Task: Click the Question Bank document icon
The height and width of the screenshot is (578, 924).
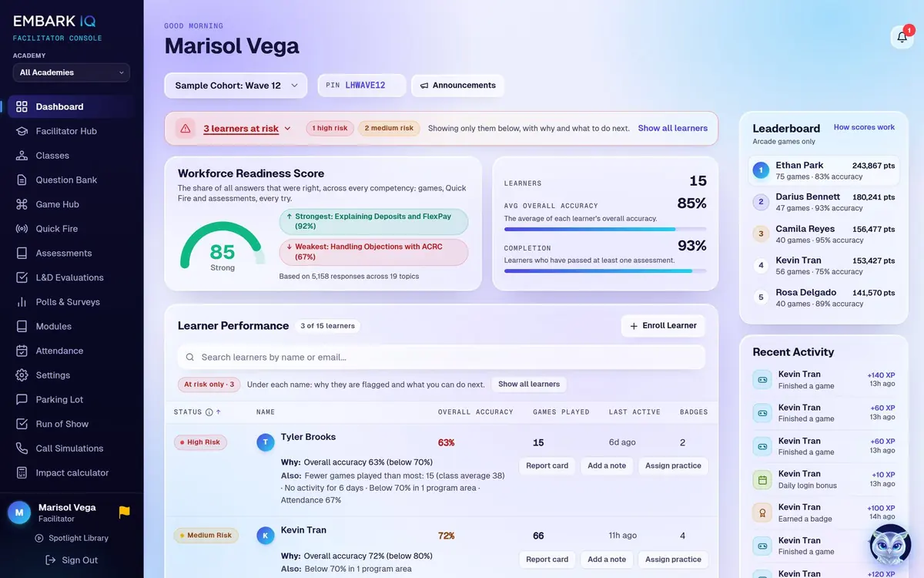Action: pos(22,180)
